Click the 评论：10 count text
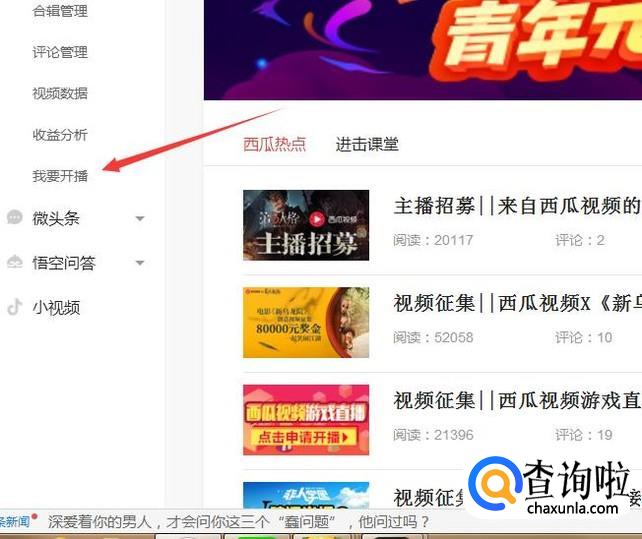The width and height of the screenshot is (642, 539). click(x=584, y=337)
